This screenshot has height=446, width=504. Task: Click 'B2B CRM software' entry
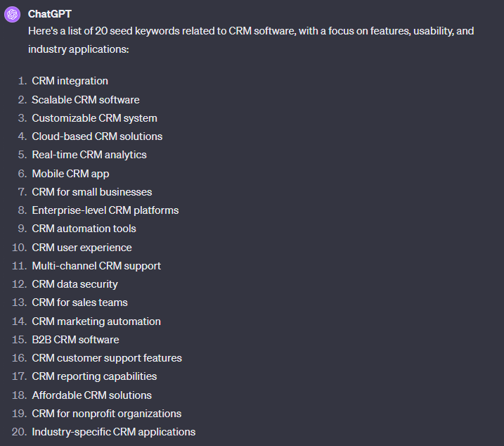75,340
